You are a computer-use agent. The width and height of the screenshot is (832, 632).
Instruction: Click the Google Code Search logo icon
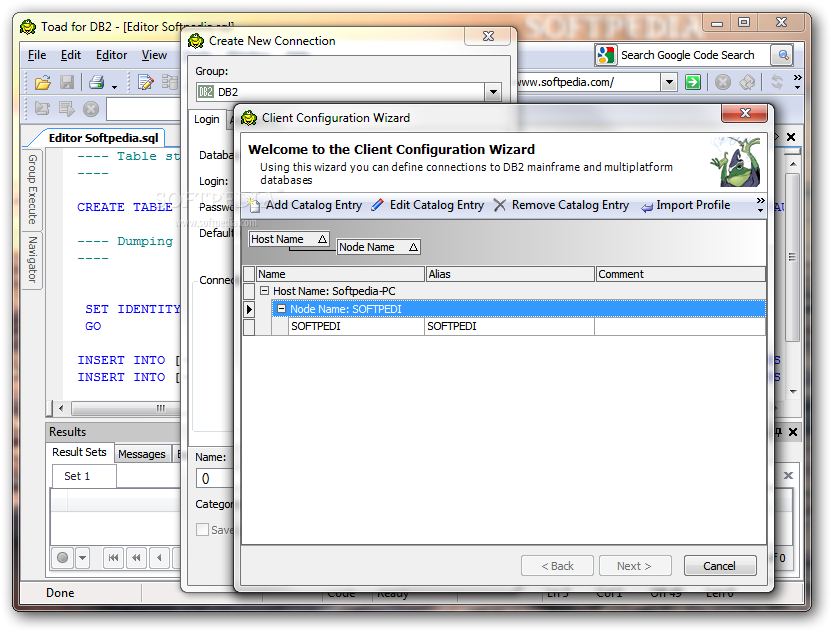(606, 55)
